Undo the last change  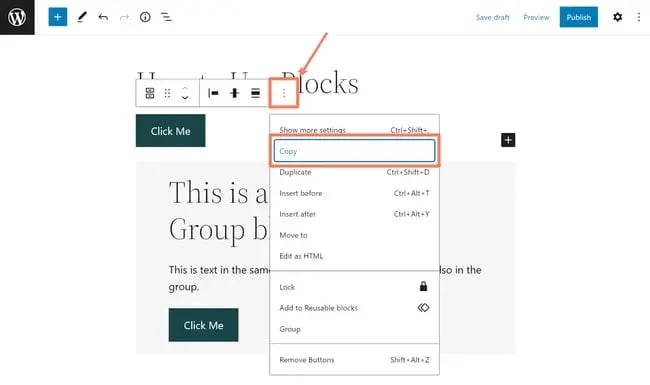coord(103,17)
